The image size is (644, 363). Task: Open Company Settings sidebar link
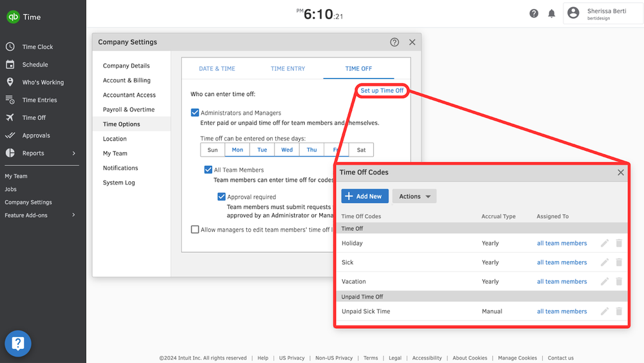[x=28, y=202]
